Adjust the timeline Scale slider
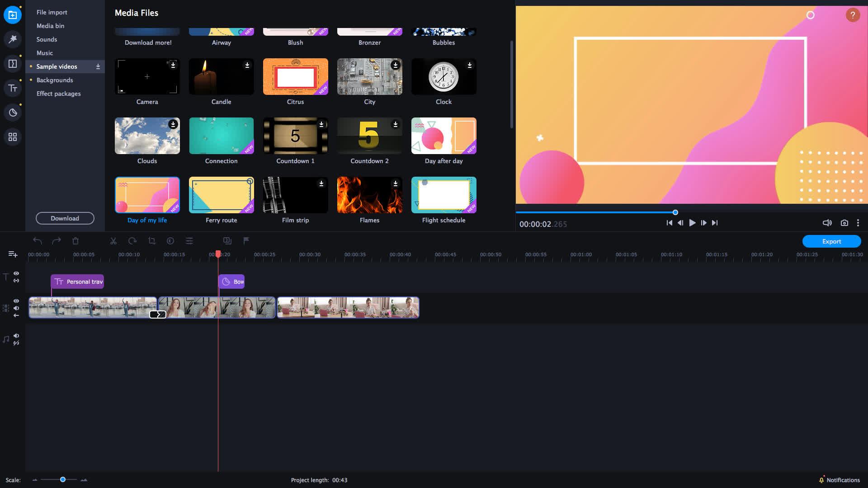The height and width of the screenshot is (488, 868). [x=62, y=479]
